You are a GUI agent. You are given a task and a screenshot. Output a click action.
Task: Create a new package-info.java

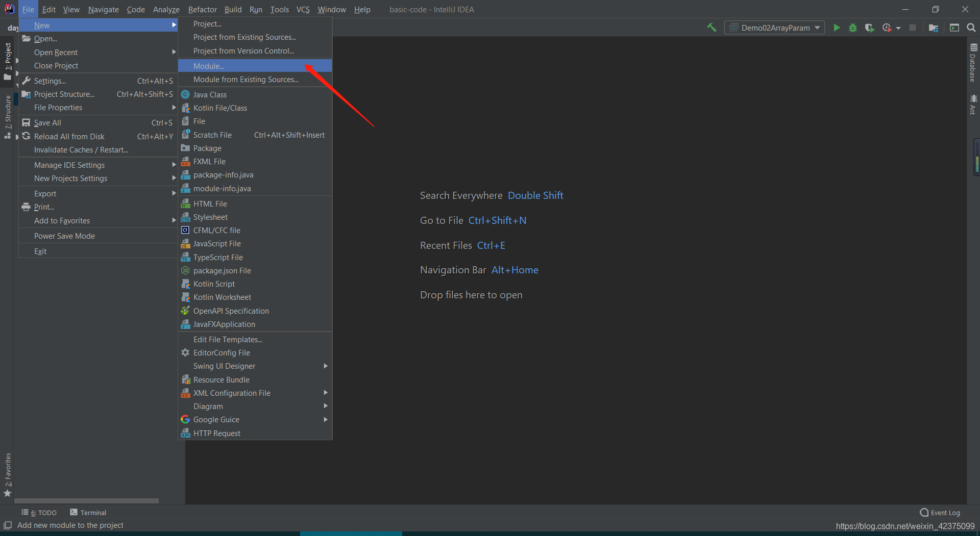coord(255,175)
